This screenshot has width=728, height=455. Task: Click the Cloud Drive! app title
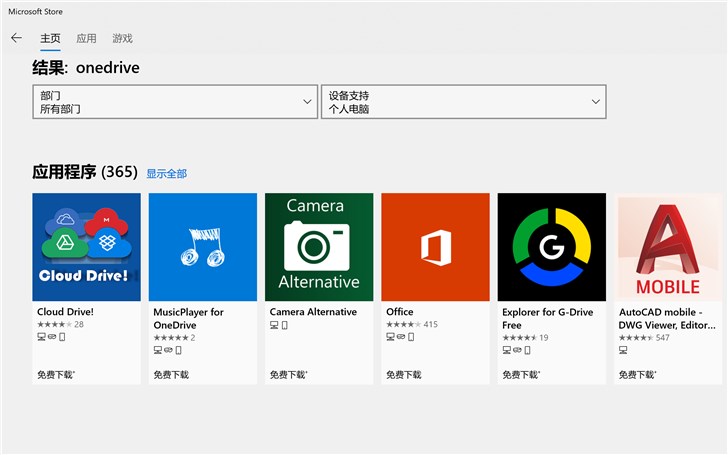tap(65, 312)
